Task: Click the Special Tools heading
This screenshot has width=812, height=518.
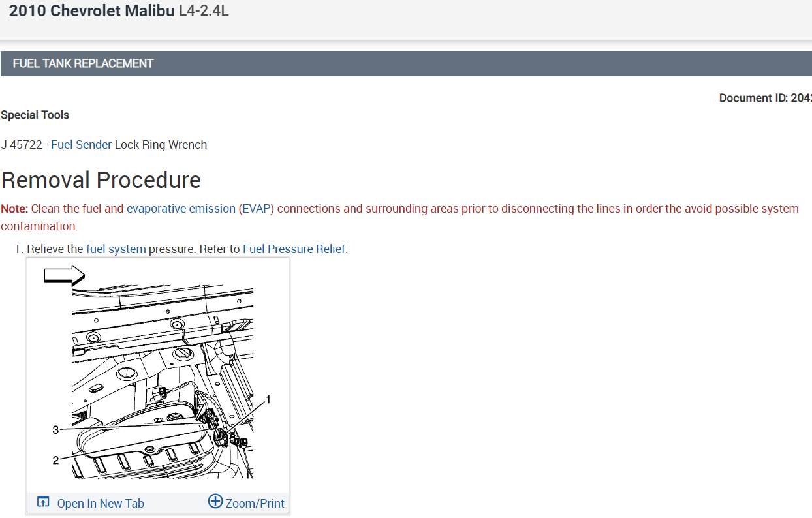Action: tap(35, 115)
